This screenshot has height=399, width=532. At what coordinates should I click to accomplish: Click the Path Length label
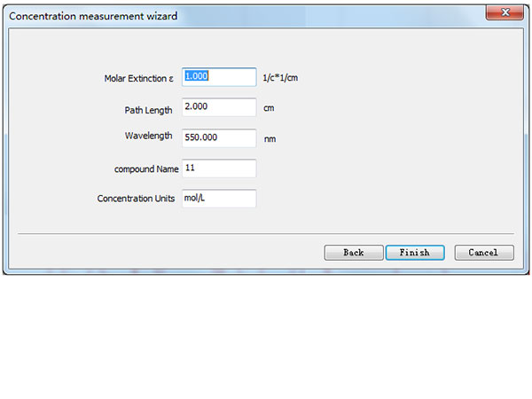[x=148, y=110]
